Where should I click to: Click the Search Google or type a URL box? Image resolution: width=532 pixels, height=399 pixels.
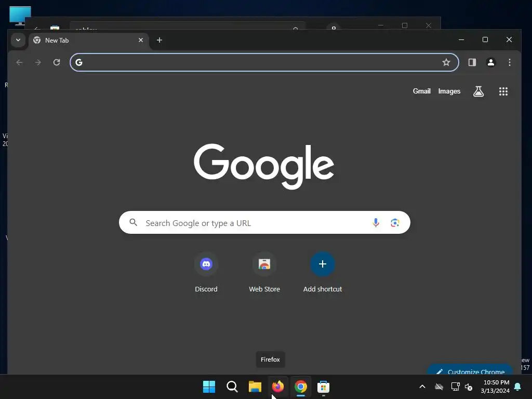point(264,222)
